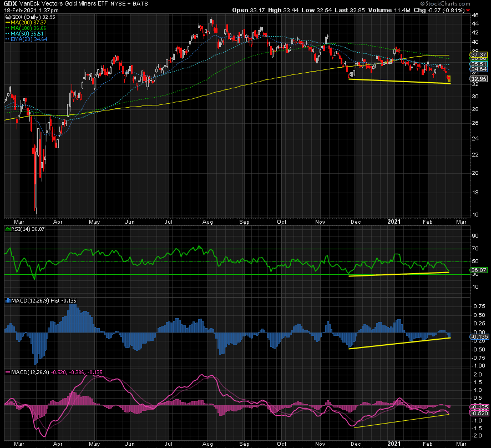Viewport: 491px width, 448px height.
Task: Click the -1.00 label on MACD histogram axis
Action: point(479,366)
